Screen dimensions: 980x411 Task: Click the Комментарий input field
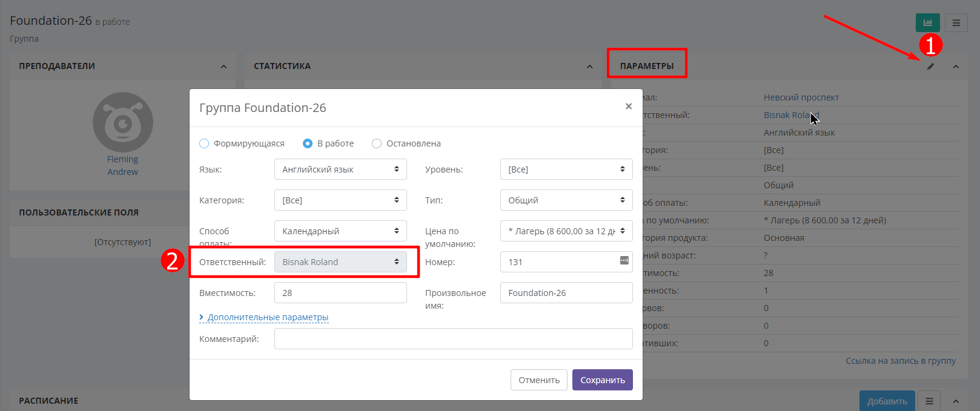(454, 339)
